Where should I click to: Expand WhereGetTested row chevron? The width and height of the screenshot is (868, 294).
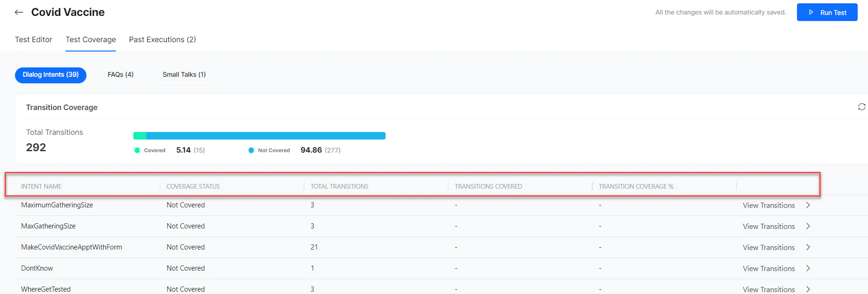pos(808,289)
